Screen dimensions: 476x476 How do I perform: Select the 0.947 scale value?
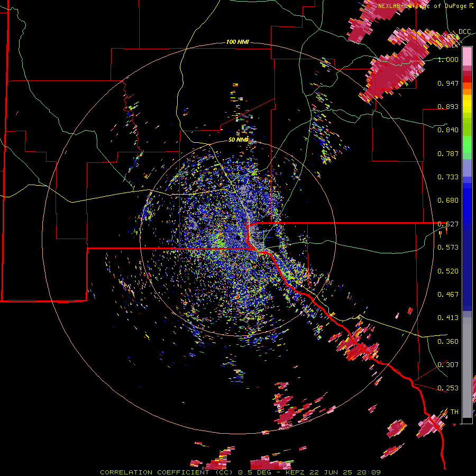coord(448,83)
